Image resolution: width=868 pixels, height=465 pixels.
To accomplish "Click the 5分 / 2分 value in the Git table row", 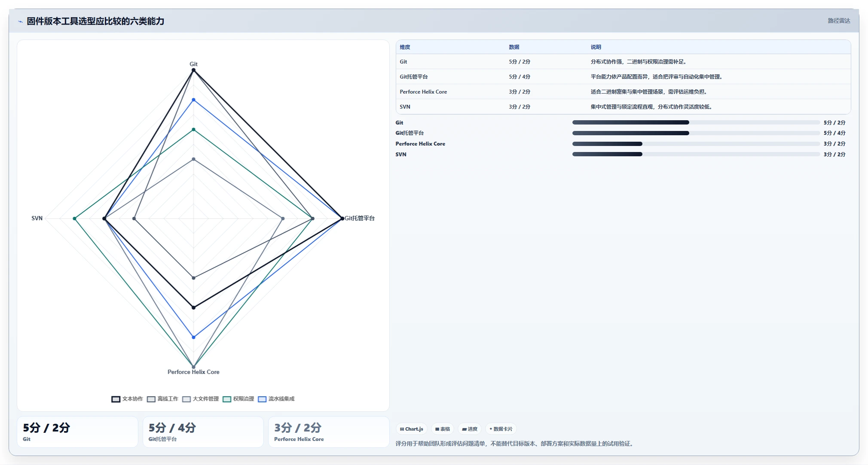I will pos(520,62).
